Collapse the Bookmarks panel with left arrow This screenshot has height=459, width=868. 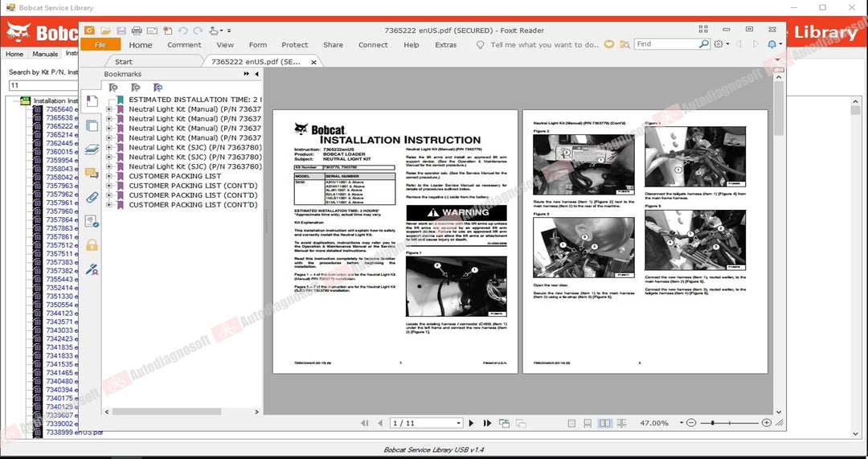pyautogui.click(x=257, y=74)
